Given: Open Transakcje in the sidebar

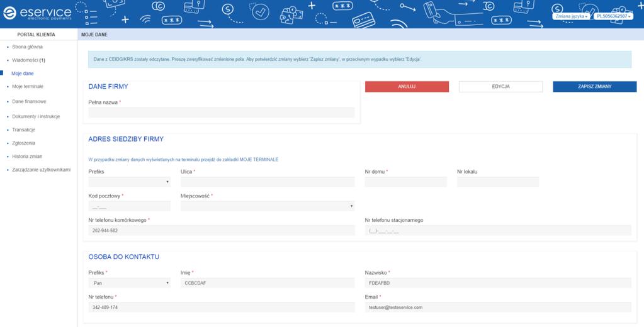Looking at the screenshot, I should (x=24, y=130).
